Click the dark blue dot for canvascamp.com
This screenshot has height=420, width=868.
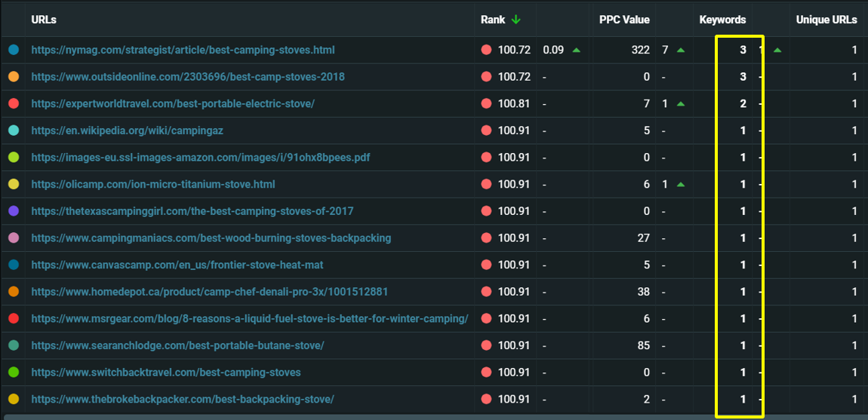14,265
